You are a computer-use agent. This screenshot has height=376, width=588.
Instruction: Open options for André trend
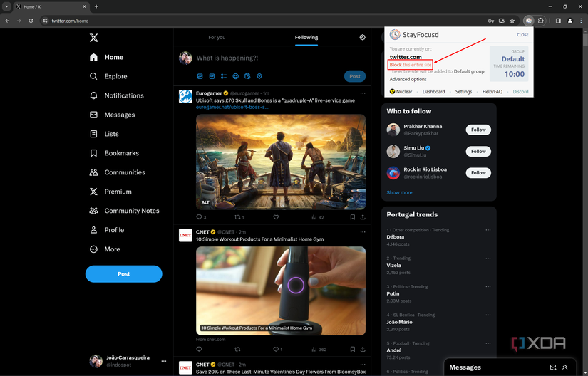(x=488, y=343)
